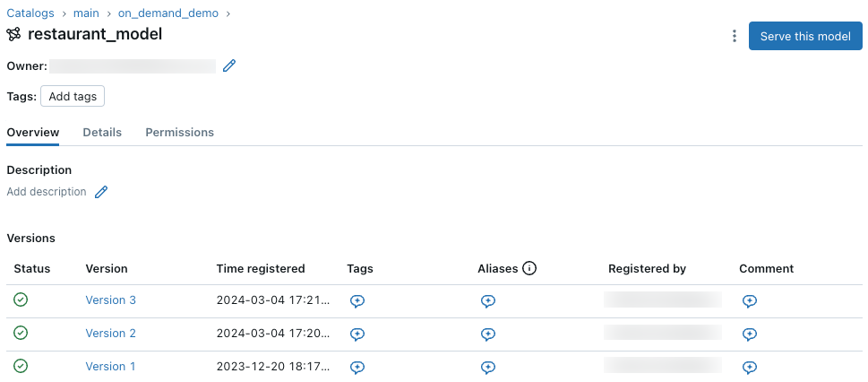Add a tag to Version 2

[357, 334]
